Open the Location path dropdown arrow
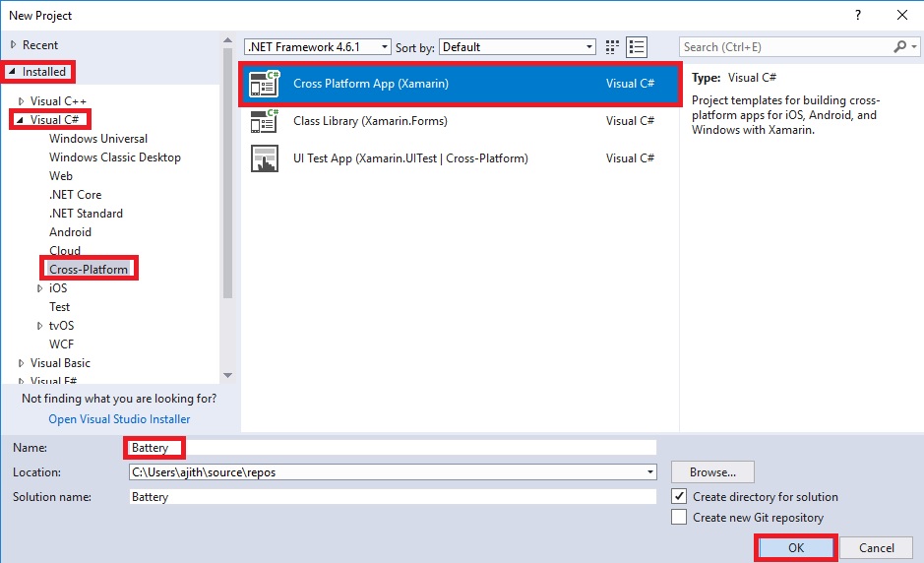Viewport: 924px width, 563px height. coord(650,472)
